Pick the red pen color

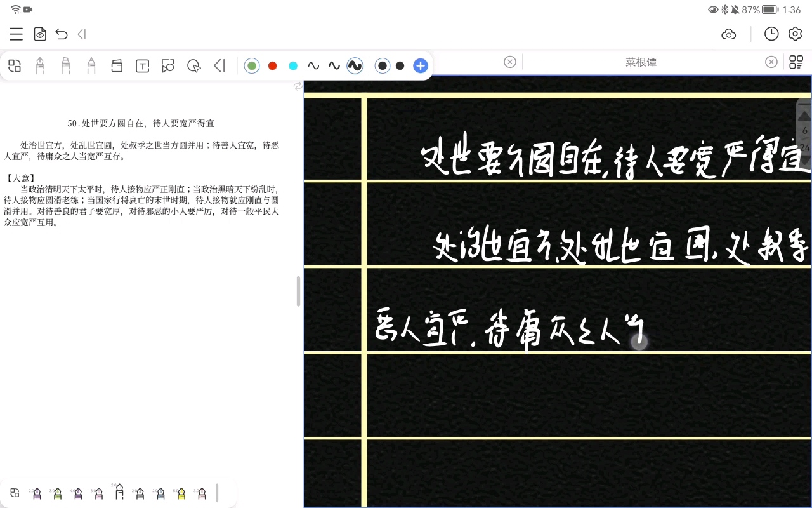click(x=273, y=65)
